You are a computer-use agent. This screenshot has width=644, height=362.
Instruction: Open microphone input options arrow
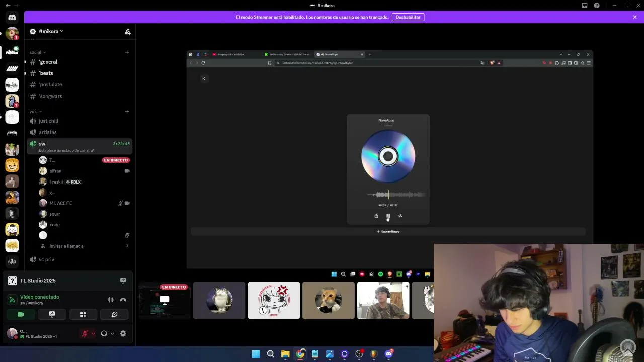click(x=93, y=333)
